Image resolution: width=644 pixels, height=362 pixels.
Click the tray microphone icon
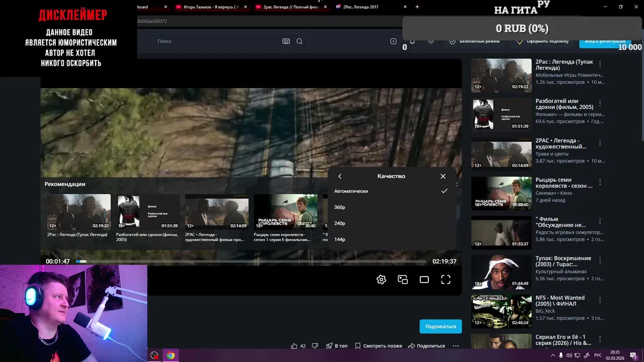point(561,355)
